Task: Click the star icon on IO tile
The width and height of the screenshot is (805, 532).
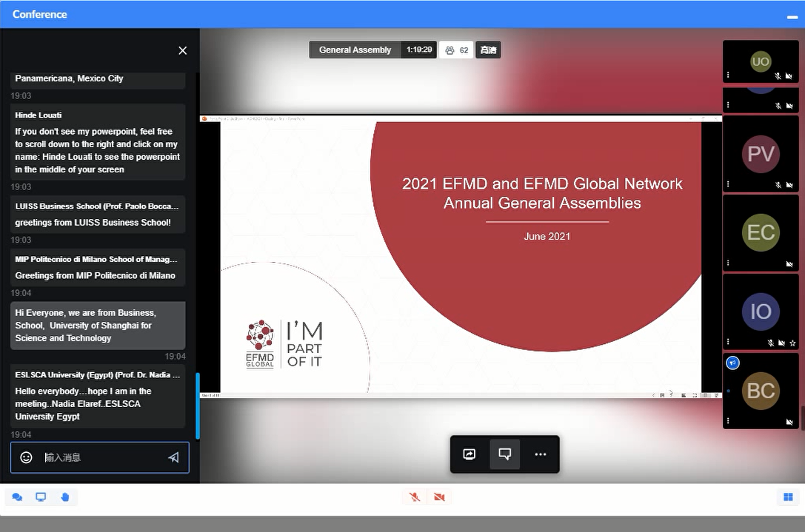Action: point(792,343)
